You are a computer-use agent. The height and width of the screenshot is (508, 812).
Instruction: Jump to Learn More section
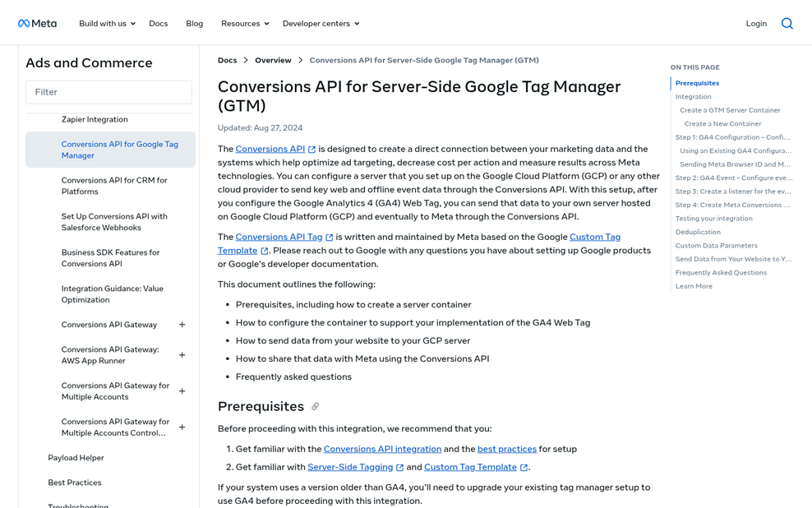694,286
